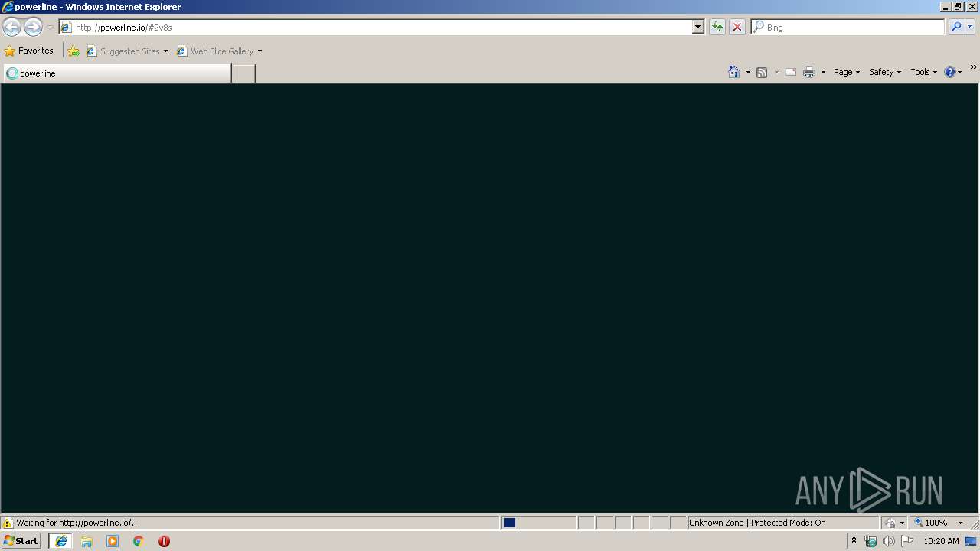Add to Favorites Bar star icon
This screenshot has height=551, width=980.
pos(73,51)
